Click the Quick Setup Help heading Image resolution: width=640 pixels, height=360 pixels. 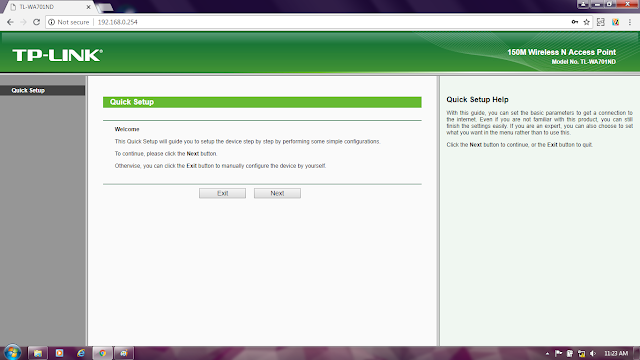[477, 100]
